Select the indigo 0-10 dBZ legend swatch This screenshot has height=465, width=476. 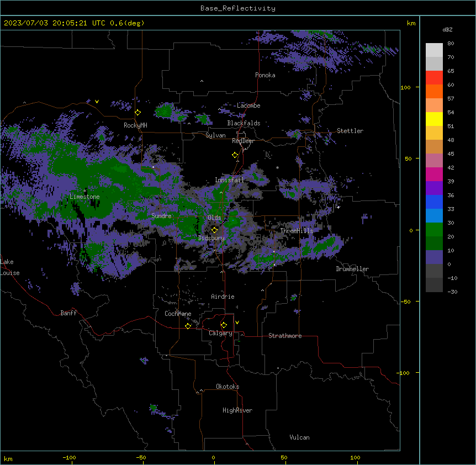coord(434,257)
